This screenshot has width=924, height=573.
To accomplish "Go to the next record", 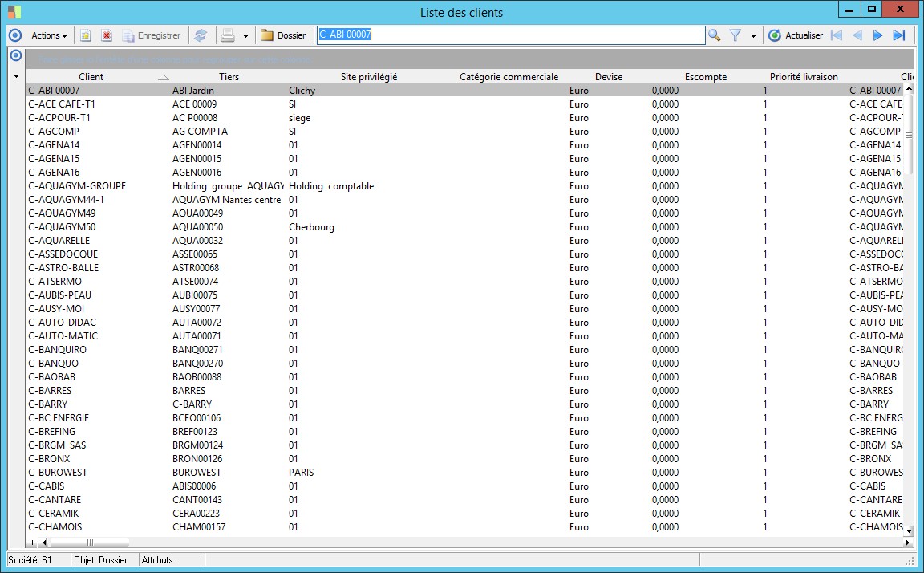I will 877,35.
